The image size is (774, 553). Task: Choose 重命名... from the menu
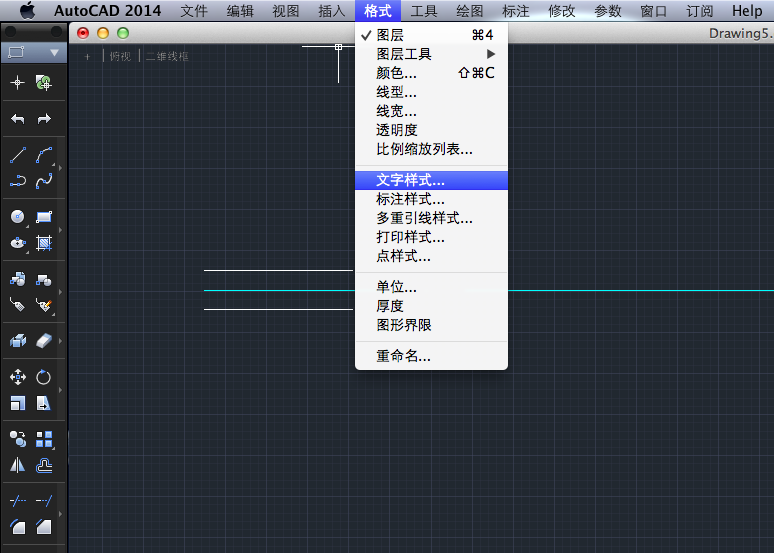point(431,356)
